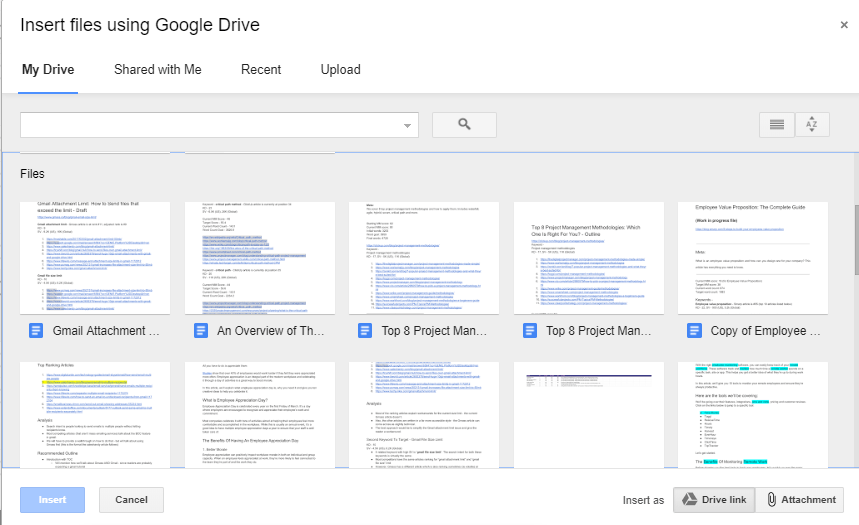
Task: Click the Docs icon beside Gmail Attachment
Action: (x=36, y=330)
